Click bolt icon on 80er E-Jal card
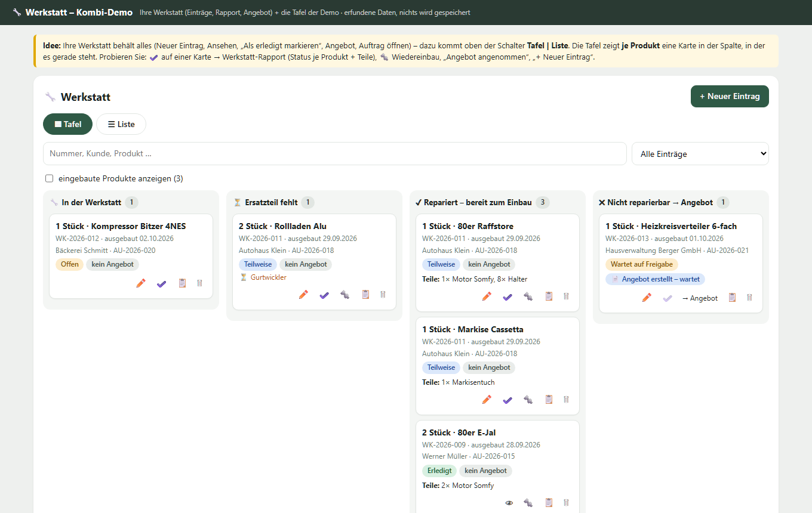This screenshot has width=812, height=513. [528, 503]
